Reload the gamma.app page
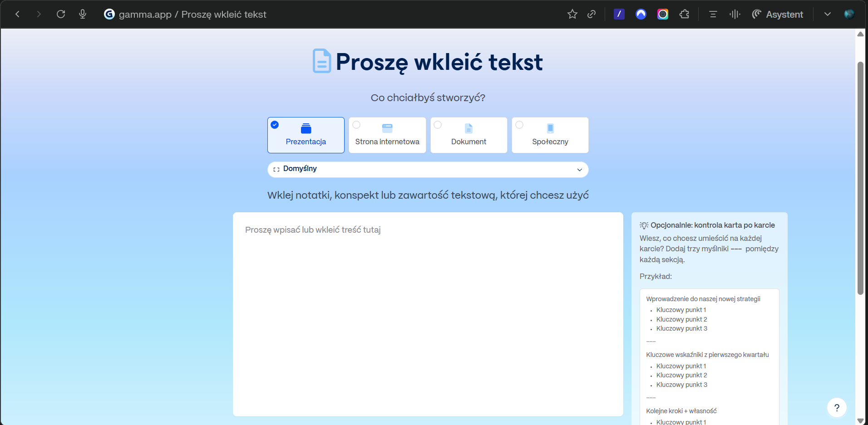The height and width of the screenshot is (425, 868). [x=61, y=14]
